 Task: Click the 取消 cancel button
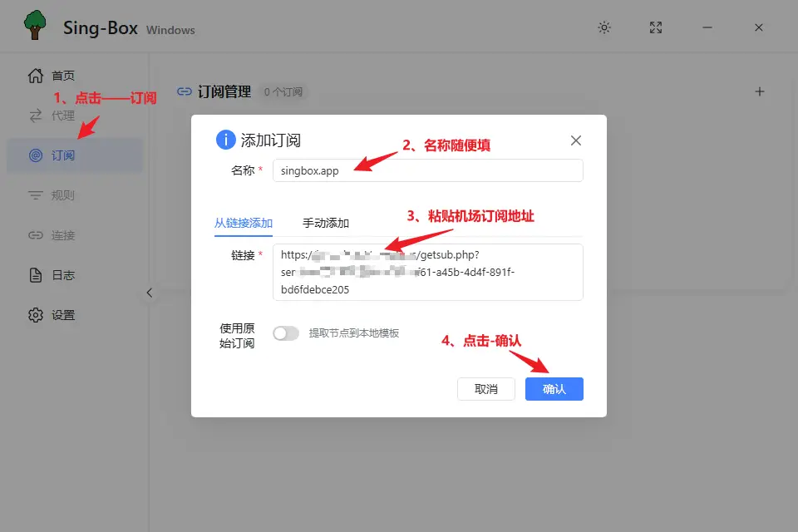tap(486, 389)
